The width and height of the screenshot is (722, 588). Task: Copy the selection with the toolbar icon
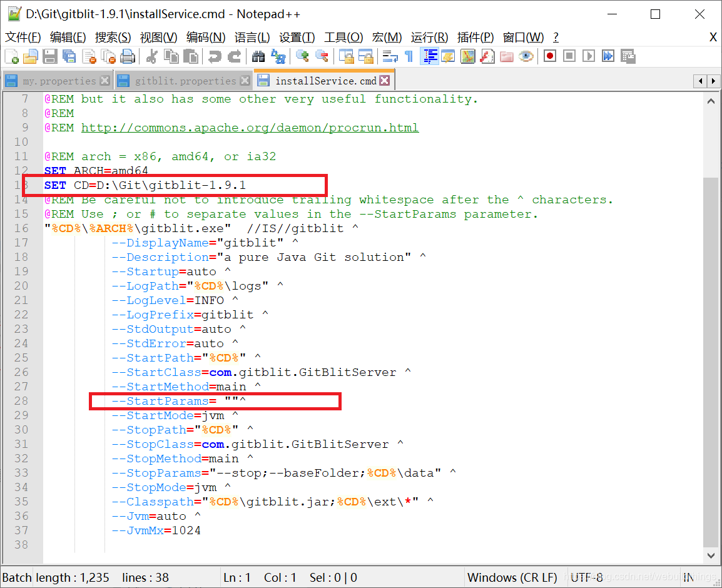click(171, 56)
